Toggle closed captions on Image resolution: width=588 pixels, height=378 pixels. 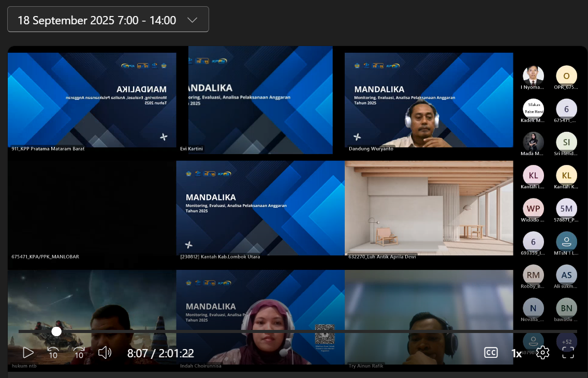click(491, 353)
